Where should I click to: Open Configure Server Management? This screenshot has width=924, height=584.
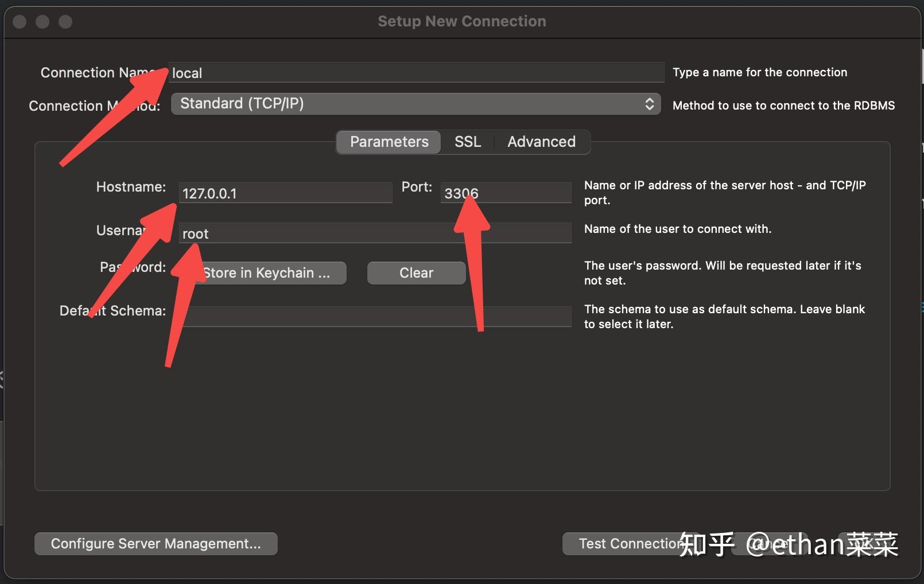point(156,544)
